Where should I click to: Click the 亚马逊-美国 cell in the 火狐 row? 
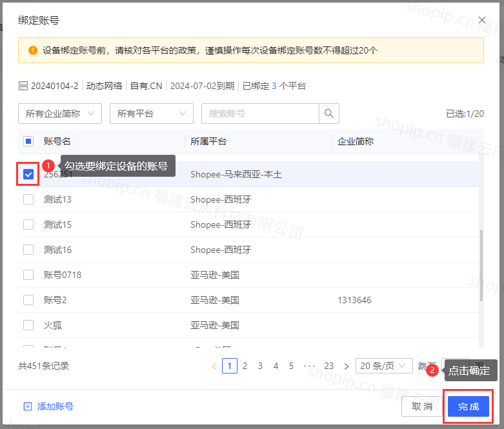click(215, 325)
